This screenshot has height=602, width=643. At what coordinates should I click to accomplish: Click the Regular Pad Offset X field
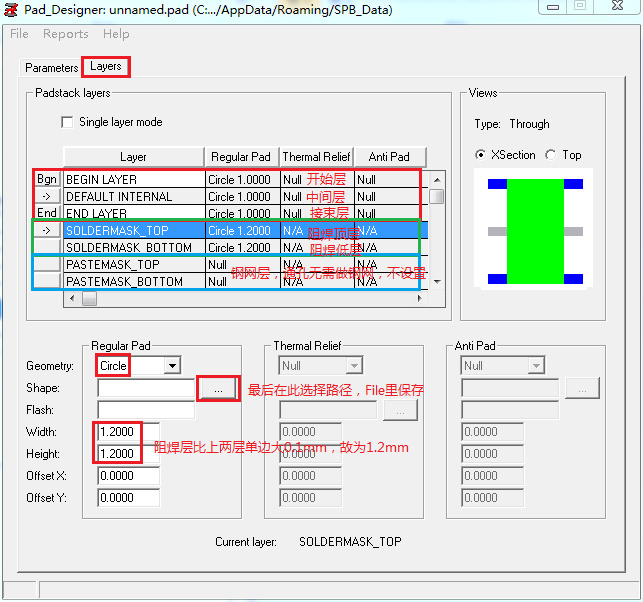point(129,476)
